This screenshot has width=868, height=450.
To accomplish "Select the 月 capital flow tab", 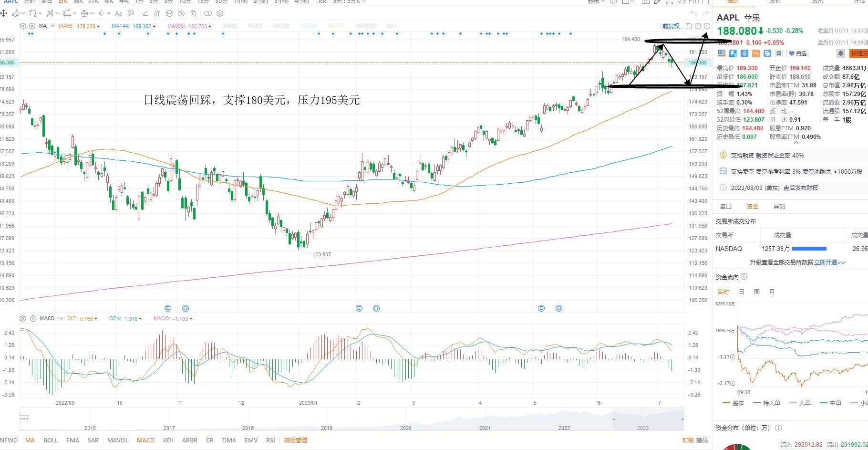I will coord(772,292).
